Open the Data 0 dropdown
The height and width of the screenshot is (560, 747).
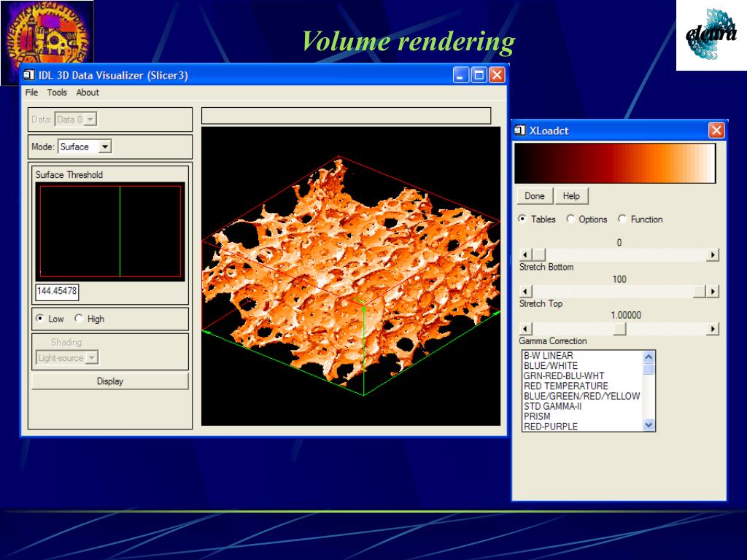coord(90,119)
